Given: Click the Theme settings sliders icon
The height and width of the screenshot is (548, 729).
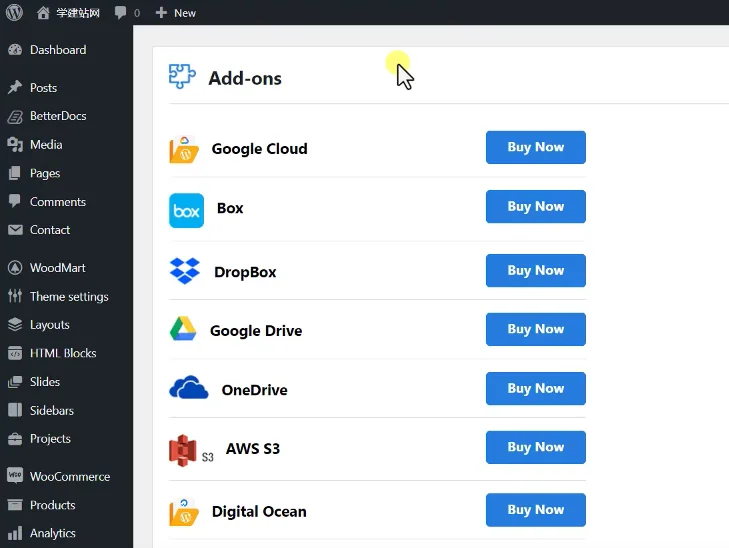Looking at the screenshot, I should 15,296.
